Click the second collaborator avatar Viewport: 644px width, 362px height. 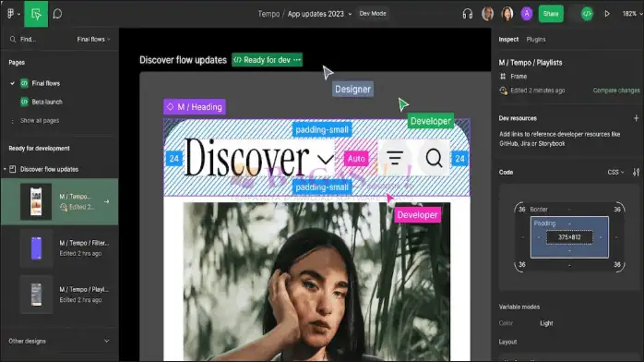[x=507, y=14]
